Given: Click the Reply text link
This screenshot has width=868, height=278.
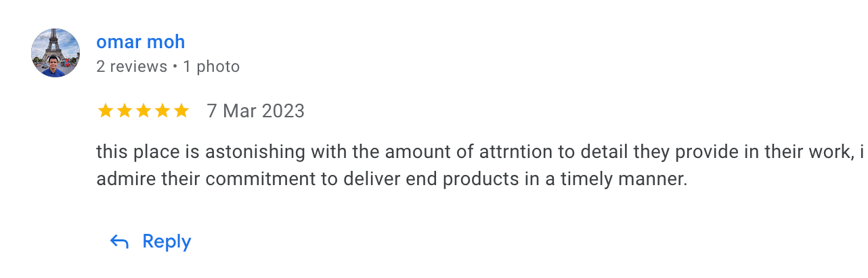Looking at the screenshot, I should pos(167,241).
